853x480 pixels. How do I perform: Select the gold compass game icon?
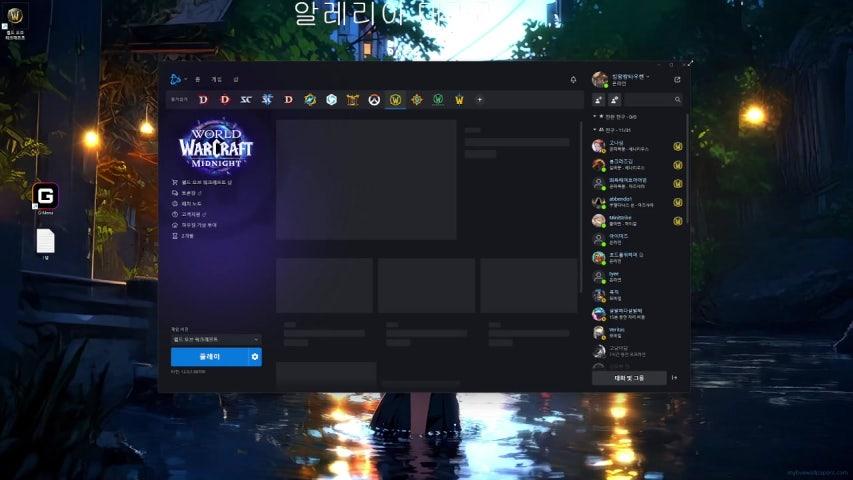click(417, 100)
